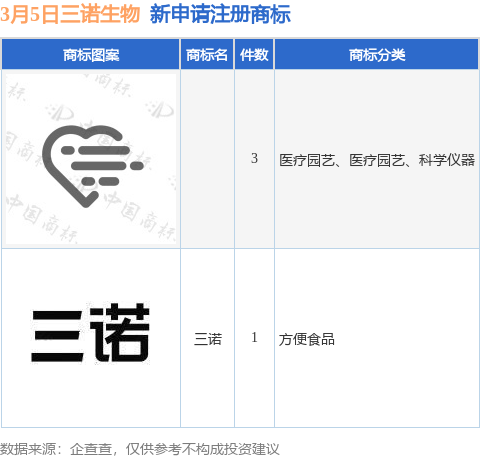
Task: Click the 商标分类 column header
Action: pyautogui.click(x=377, y=55)
